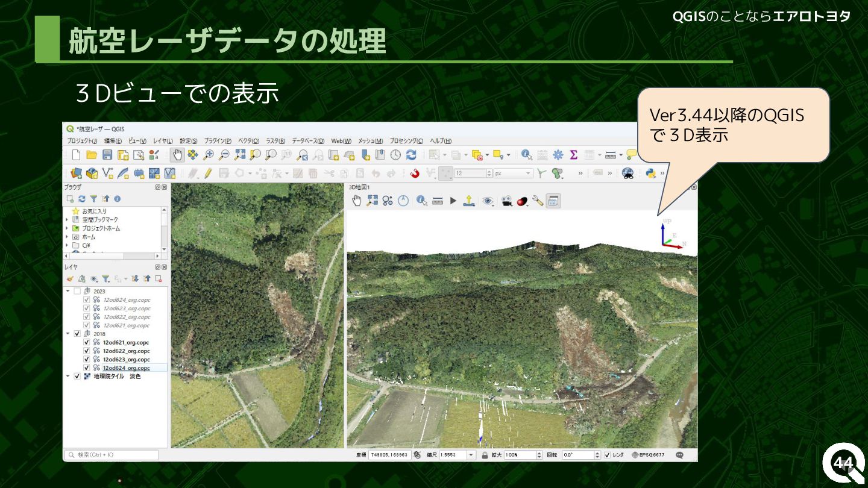Click the 座標 coordinate field in status bar
868x488 pixels.
[x=389, y=455]
